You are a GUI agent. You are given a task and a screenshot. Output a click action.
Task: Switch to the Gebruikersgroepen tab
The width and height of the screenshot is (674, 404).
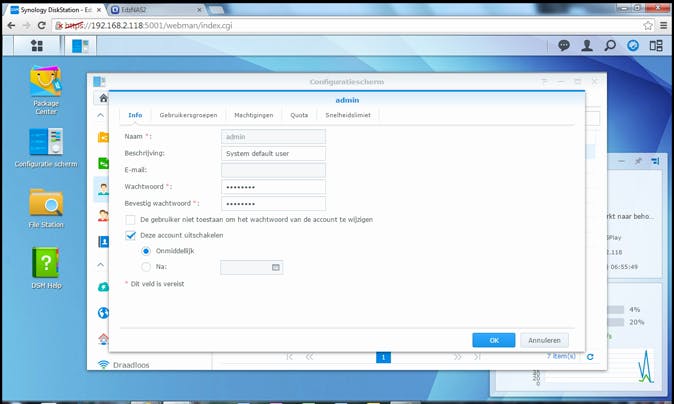[x=188, y=115]
